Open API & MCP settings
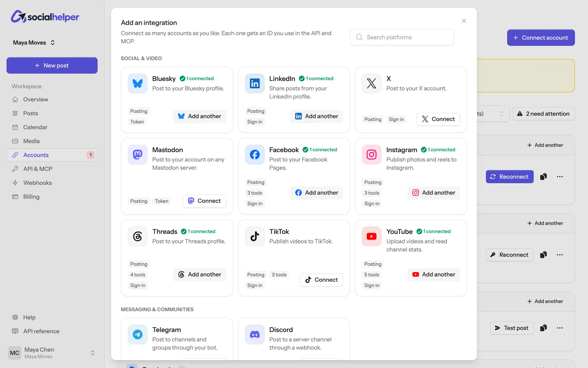 (52, 169)
